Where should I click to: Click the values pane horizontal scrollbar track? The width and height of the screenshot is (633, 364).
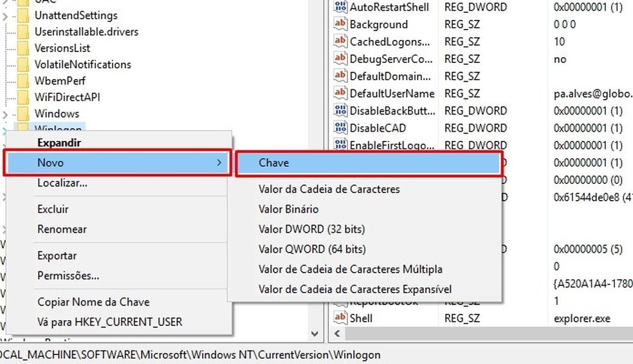tap(488, 333)
